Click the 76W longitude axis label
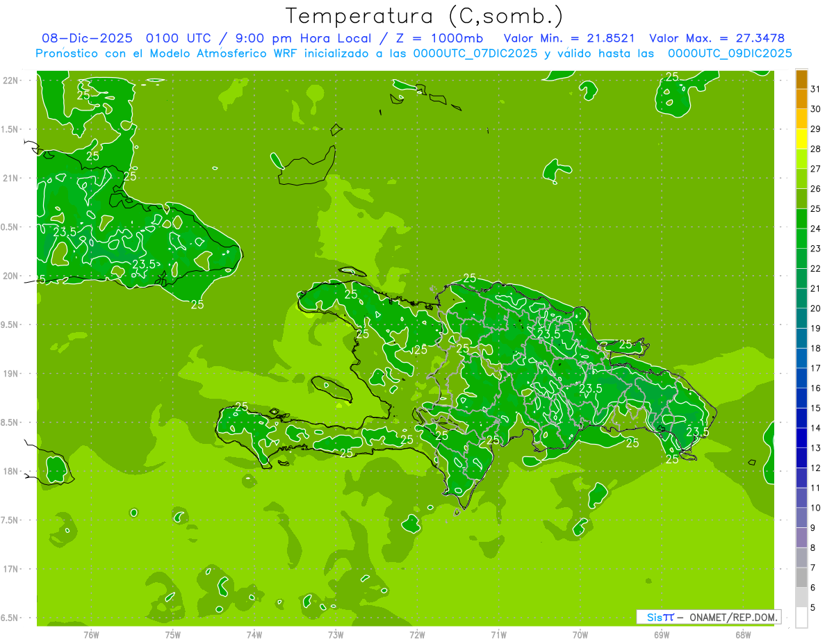Image resolution: width=834 pixels, height=644 pixels. (x=91, y=634)
